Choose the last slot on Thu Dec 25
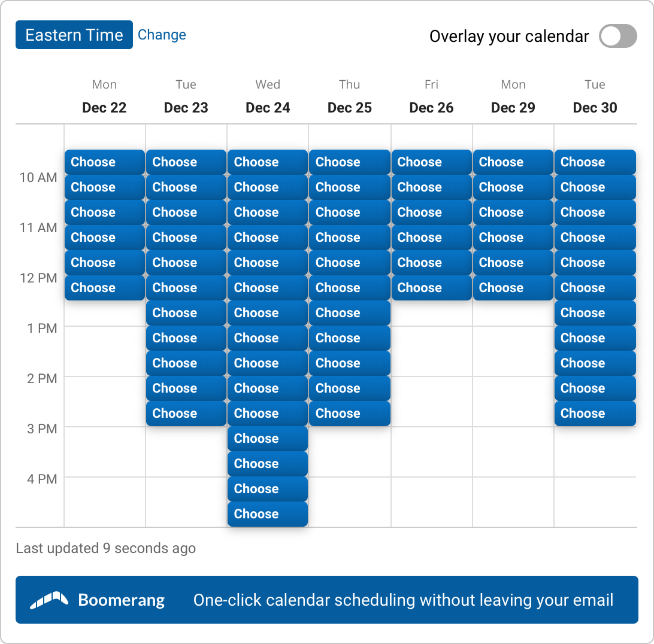The width and height of the screenshot is (654, 644). 349,413
